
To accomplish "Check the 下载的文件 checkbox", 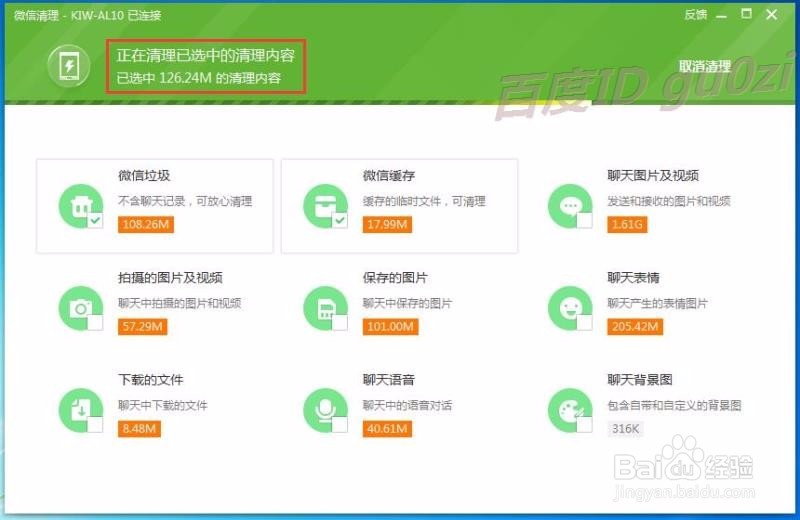I will [x=95, y=425].
